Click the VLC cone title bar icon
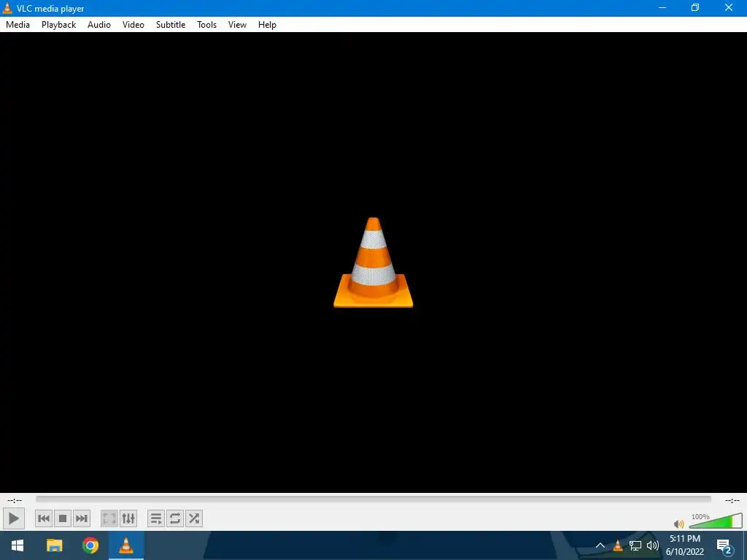Viewport: 747px width, 560px height. [x=7, y=8]
